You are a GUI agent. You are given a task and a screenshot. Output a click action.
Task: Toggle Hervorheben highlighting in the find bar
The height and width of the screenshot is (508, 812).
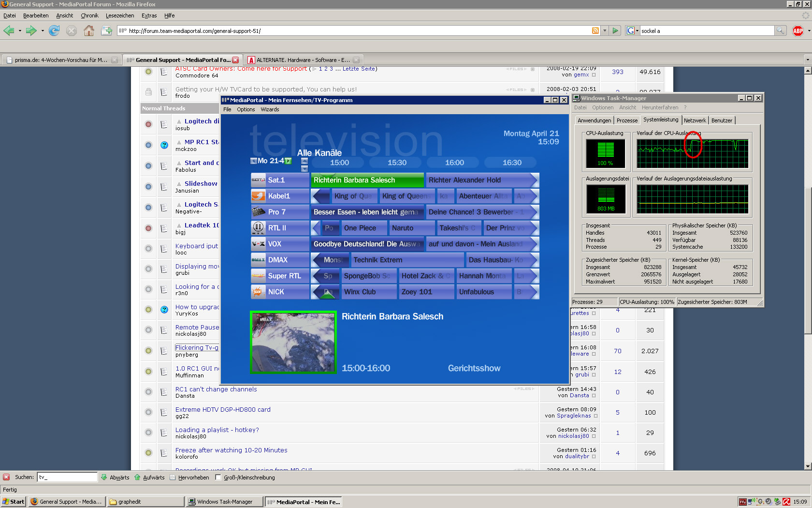(x=189, y=478)
